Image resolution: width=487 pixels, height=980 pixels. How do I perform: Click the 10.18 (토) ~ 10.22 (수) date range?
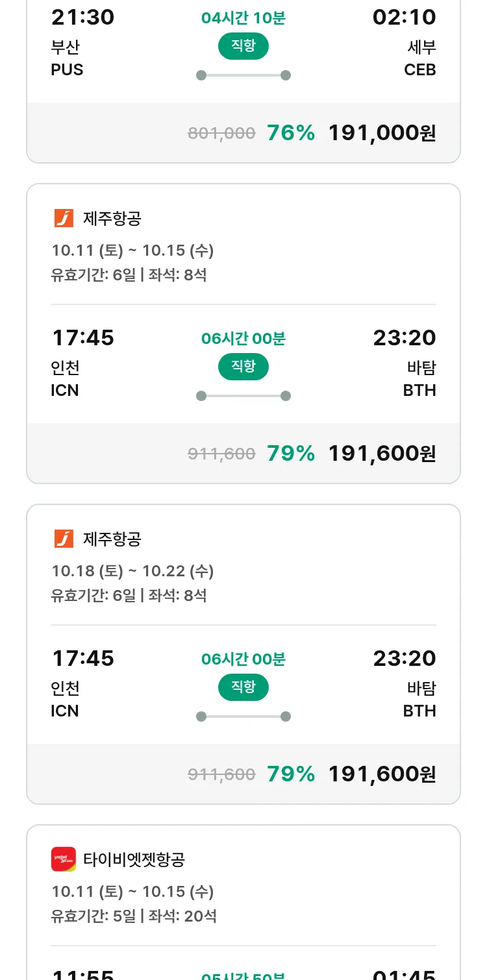click(x=132, y=571)
